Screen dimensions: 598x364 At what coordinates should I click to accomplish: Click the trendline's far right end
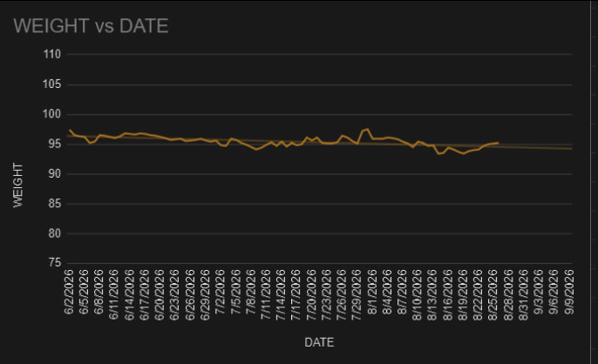572,149
